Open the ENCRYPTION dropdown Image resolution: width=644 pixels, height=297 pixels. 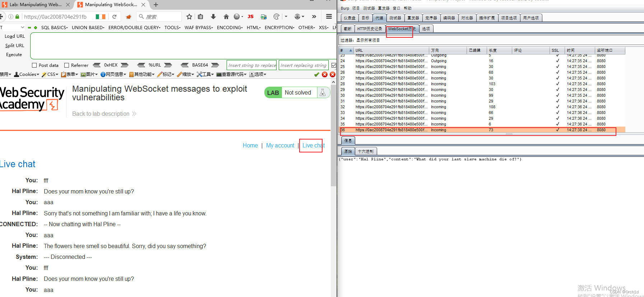coord(279,27)
